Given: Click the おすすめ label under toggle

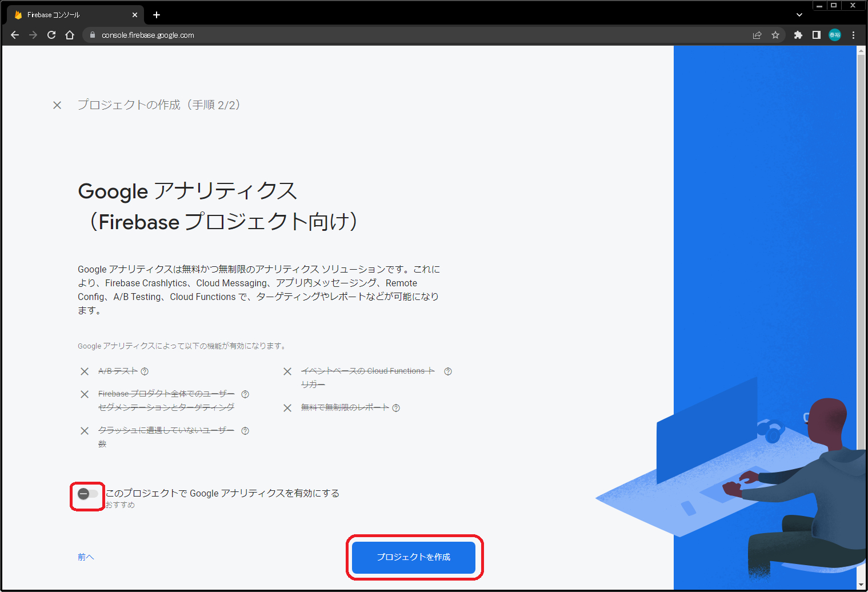Looking at the screenshot, I should coord(120,505).
